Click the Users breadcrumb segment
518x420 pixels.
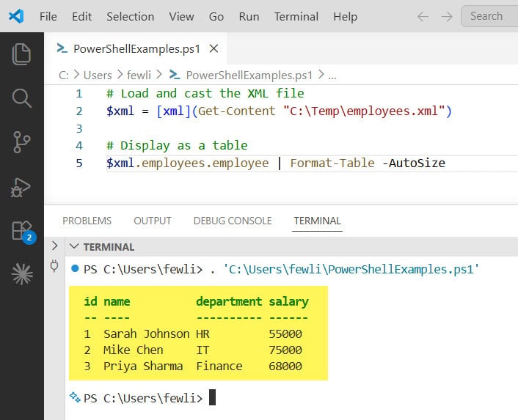tap(98, 75)
